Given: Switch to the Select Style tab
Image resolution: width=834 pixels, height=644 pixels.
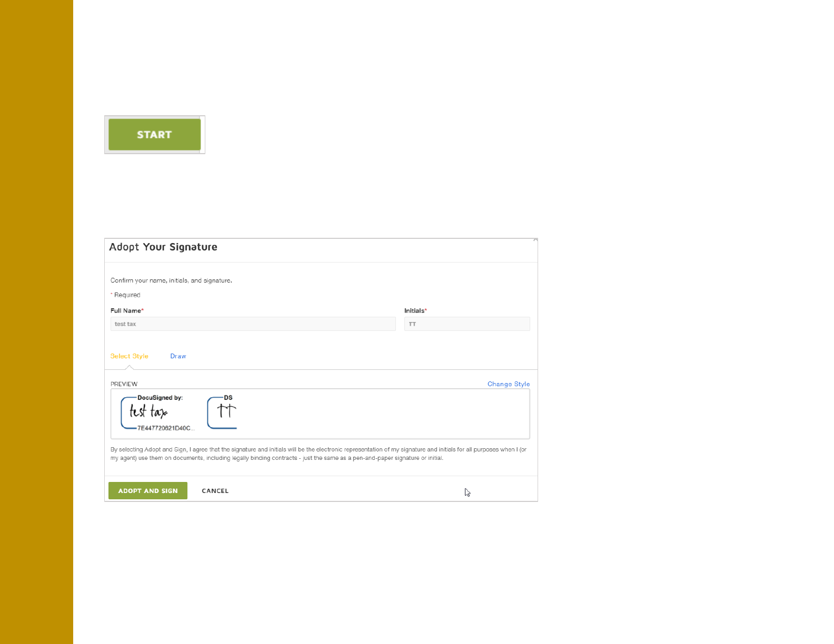Looking at the screenshot, I should click(x=129, y=356).
